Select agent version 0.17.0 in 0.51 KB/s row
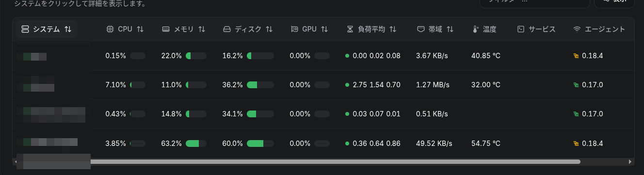Viewport: 644px width, 175px height. [593, 114]
